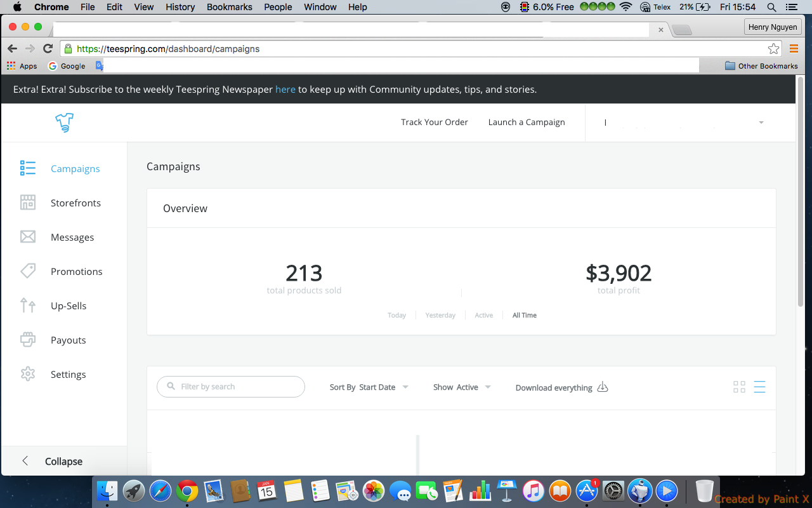Click the Teespring t-shirt logo

(x=64, y=122)
